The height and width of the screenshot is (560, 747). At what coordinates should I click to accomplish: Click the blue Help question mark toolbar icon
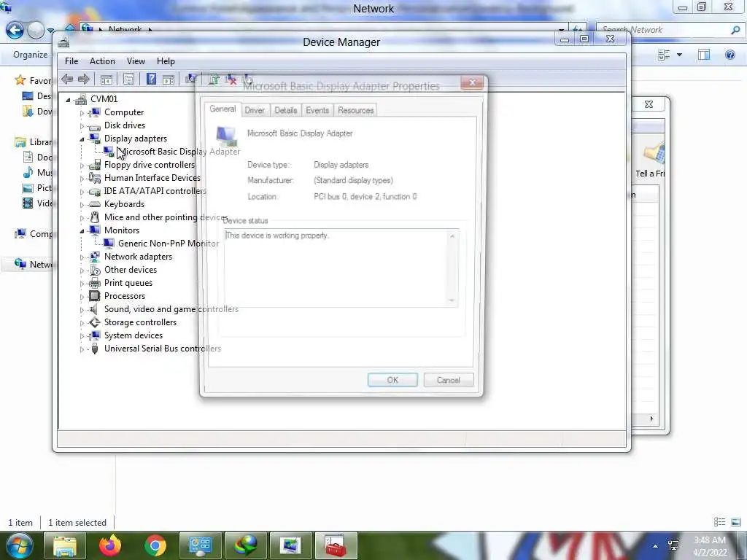pos(151,79)
